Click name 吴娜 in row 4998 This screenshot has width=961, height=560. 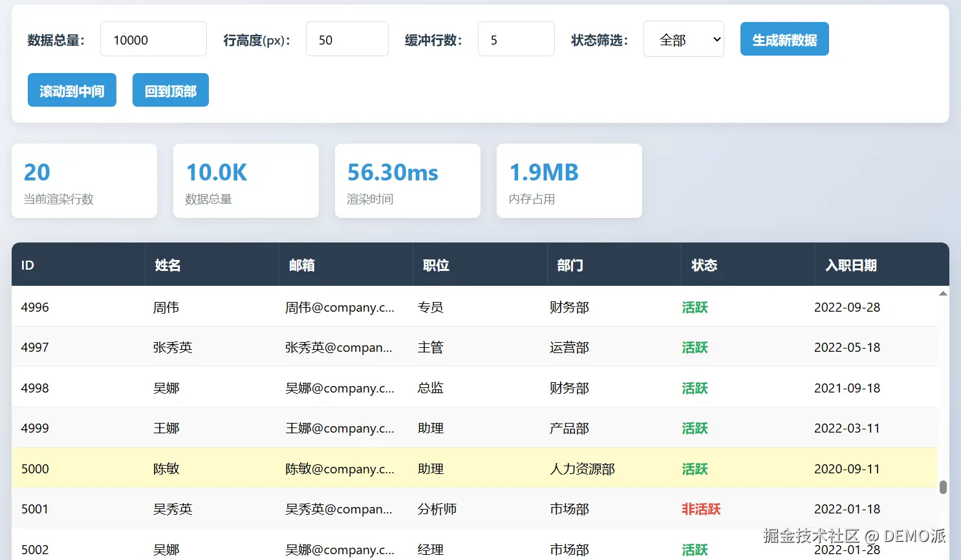point(166,388)
